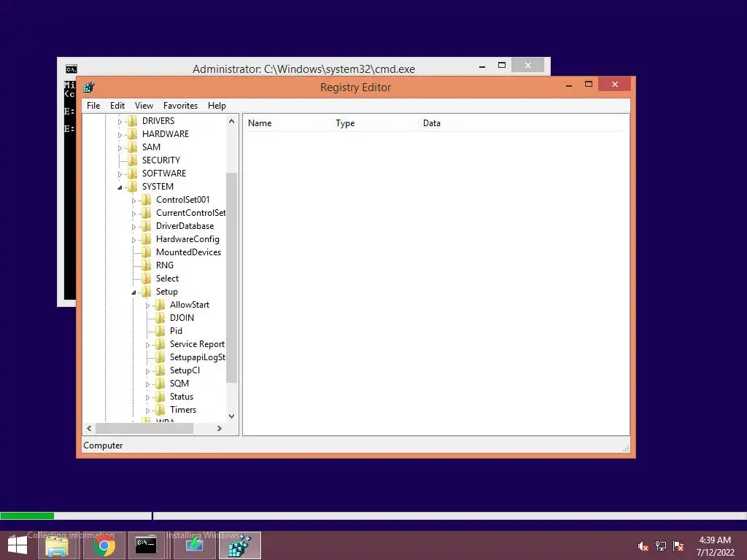Expand the ControlSet001 key
This screenshot has height=560, width=747.
tap(134, 201)
